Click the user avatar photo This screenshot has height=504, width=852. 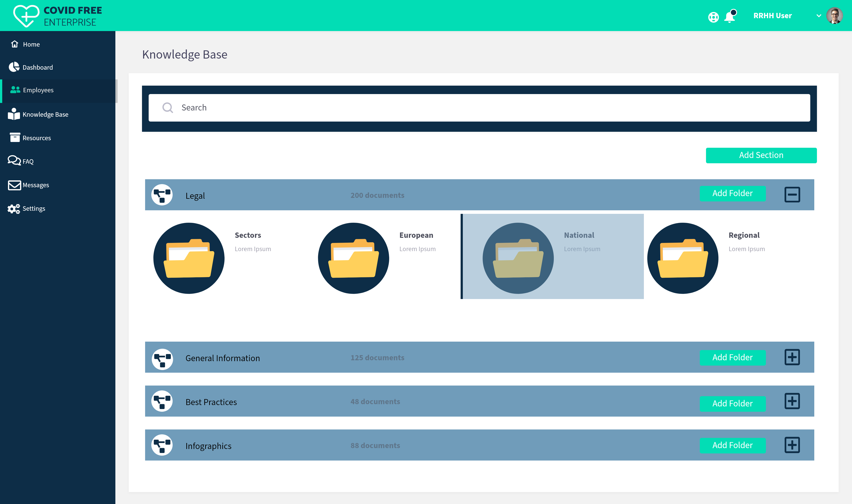pyautogui.click(x=834, y=16)
